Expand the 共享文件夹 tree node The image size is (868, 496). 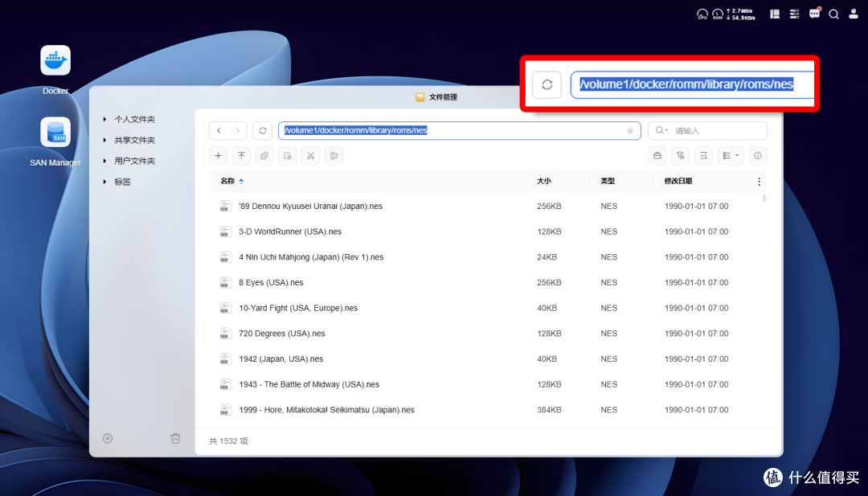click(104, 140)
